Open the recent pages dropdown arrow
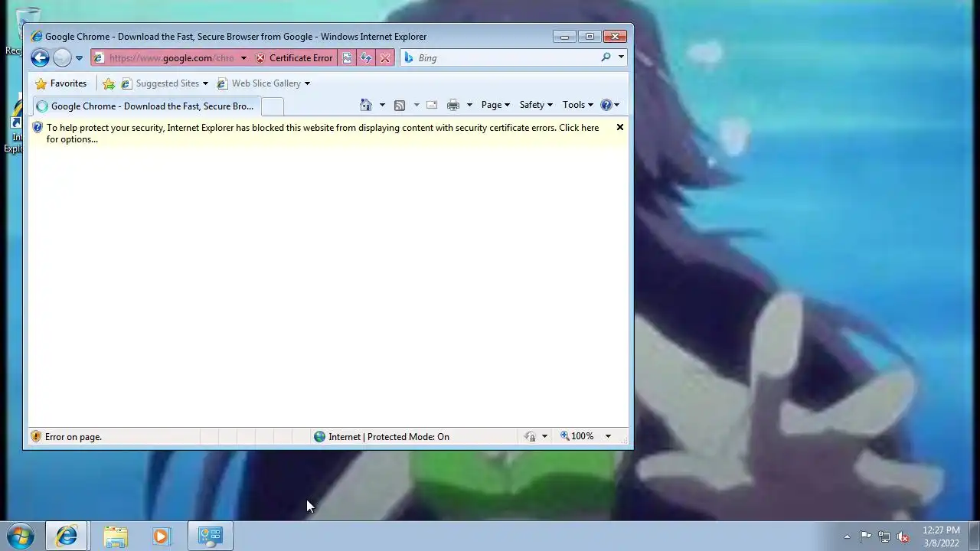Screen dimensions: 980x551 (x=79, y=58)
